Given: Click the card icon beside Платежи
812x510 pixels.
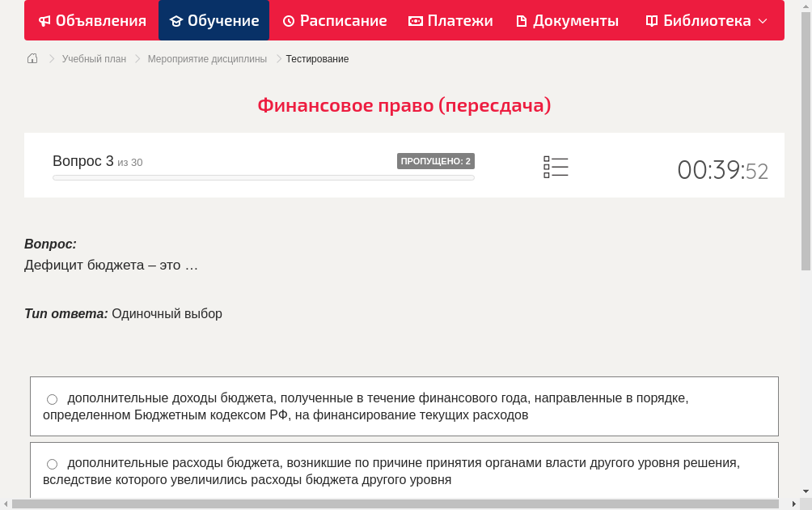Looking at the screenshot, I should tap(415, 20).
